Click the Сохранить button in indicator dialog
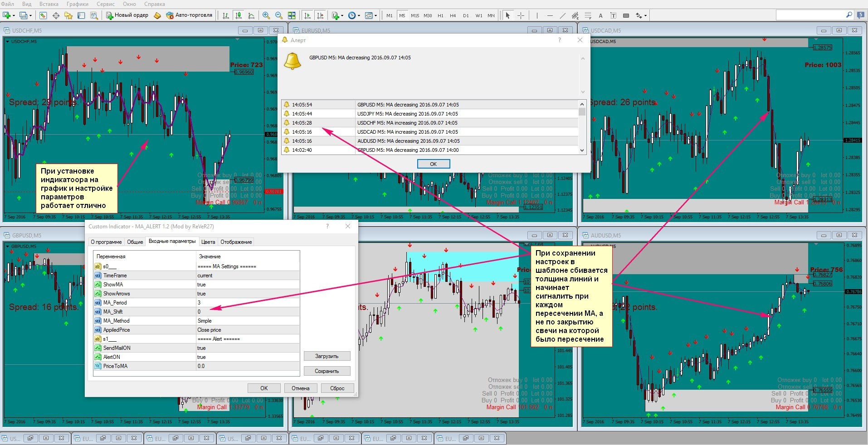The image size is (868, 445). pos(327,371)
